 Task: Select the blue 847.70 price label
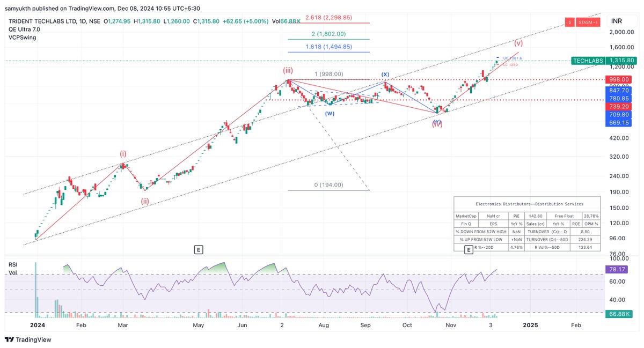620,91
